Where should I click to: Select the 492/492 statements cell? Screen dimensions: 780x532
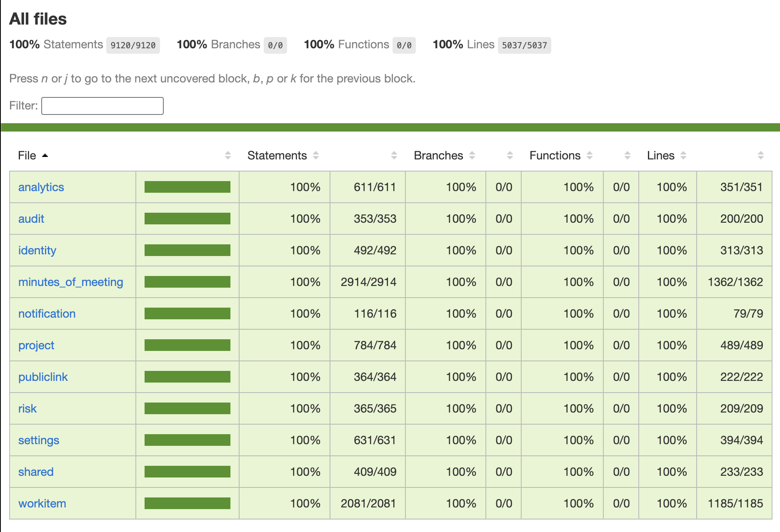point(368,251)
